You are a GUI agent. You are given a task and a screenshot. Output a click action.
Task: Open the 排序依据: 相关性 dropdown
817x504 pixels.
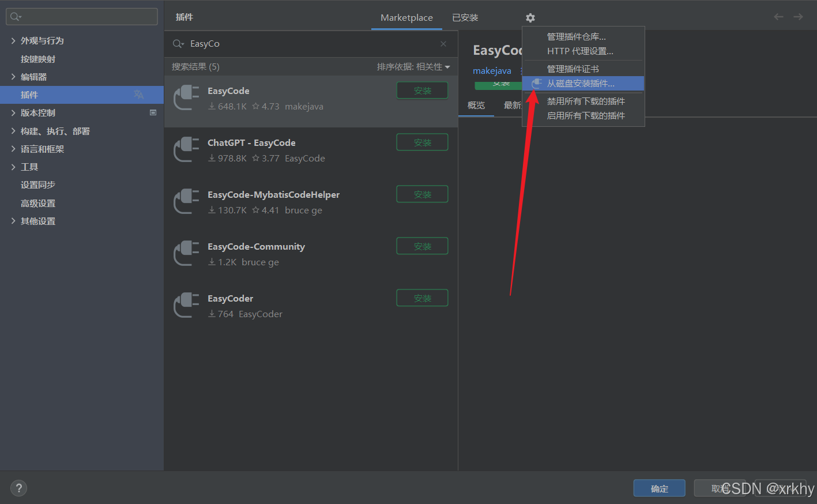(413, 67)
